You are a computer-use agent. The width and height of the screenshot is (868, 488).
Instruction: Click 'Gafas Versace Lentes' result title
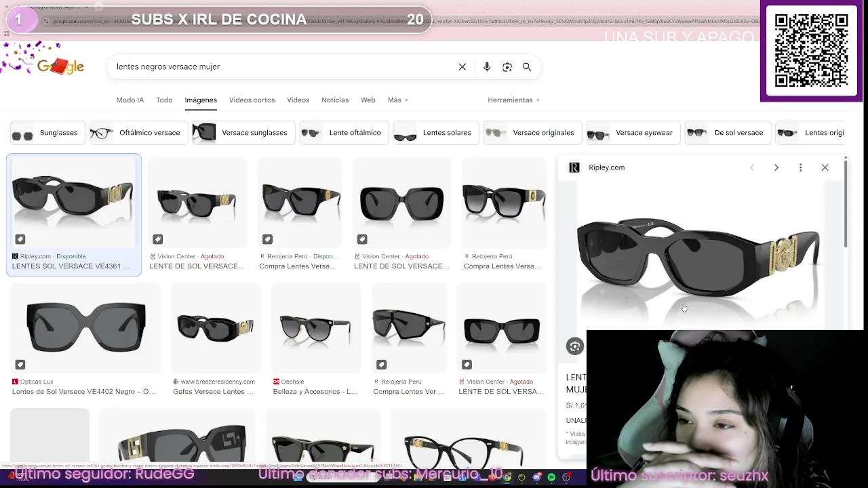[214, 392]
